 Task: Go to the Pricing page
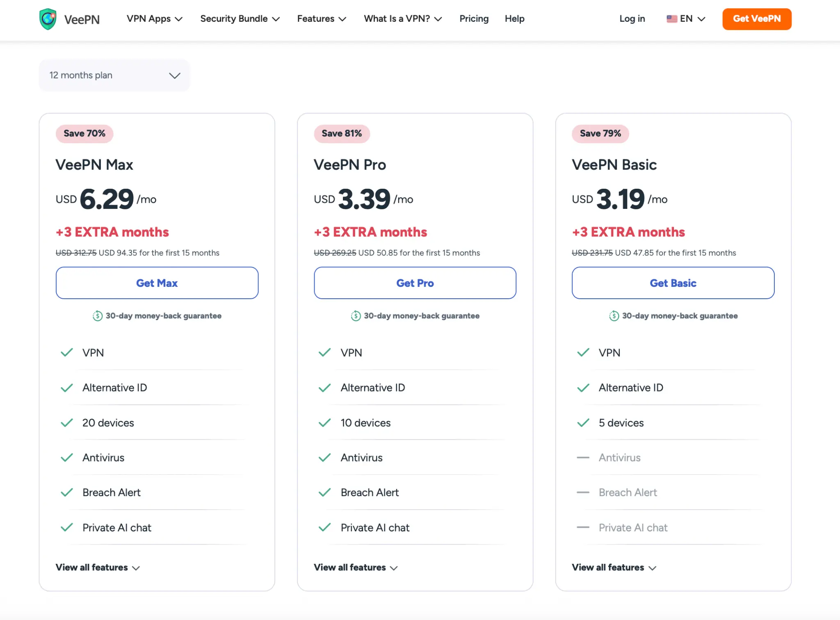tap(474, 19)
